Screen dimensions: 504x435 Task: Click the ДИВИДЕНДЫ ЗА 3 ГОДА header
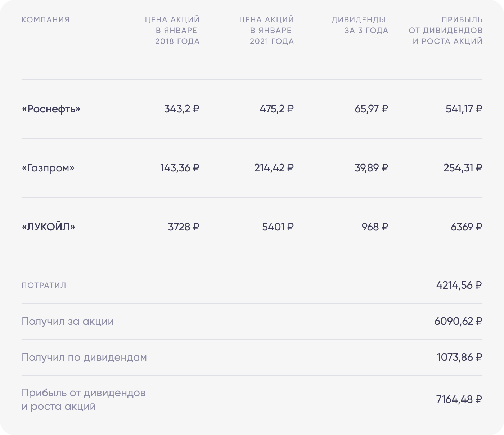(360, 25)
